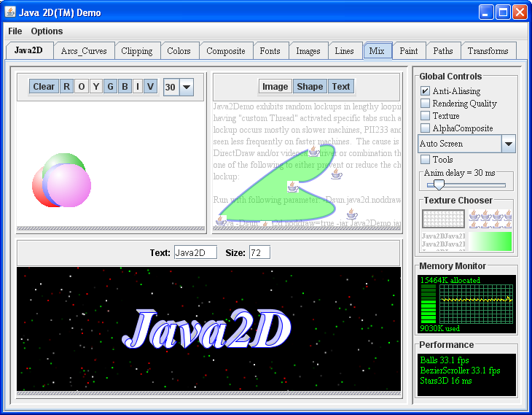Enable the Rendering Quality checkbox

coord(425,104)
